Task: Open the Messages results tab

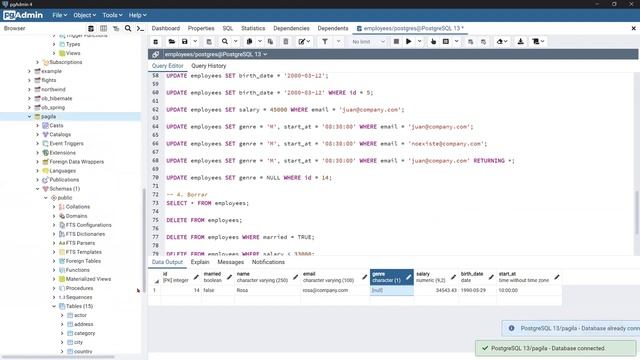Action: pyautogui.click(x=231, y=262)
